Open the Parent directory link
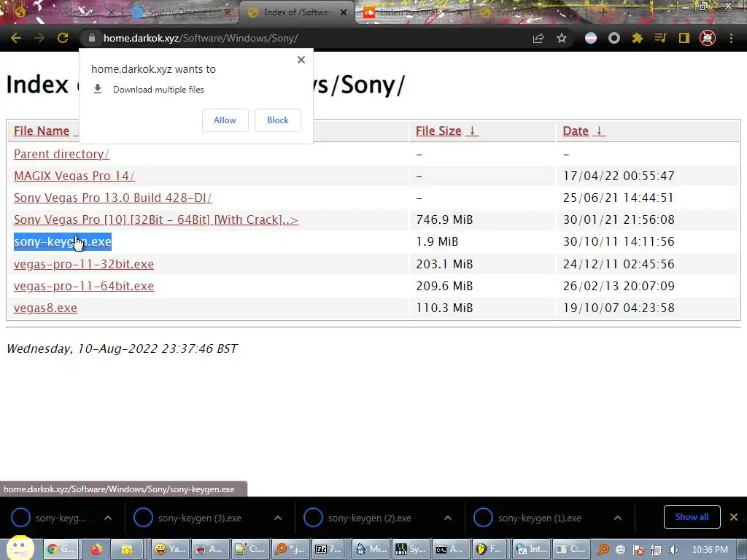Viewport: 747px width, 560px height. [61, 155]
